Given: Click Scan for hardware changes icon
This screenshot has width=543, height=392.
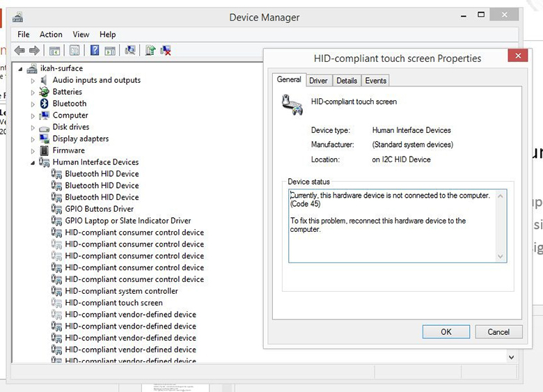Looking at the screenshot, I should tap(129, 50).
